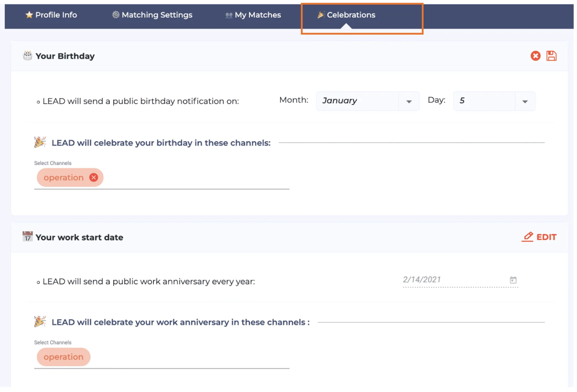Expand the Day dropdown arrow
Viewport: 577px width, 392px height.
pyautogui.click(x=525, y=102)
